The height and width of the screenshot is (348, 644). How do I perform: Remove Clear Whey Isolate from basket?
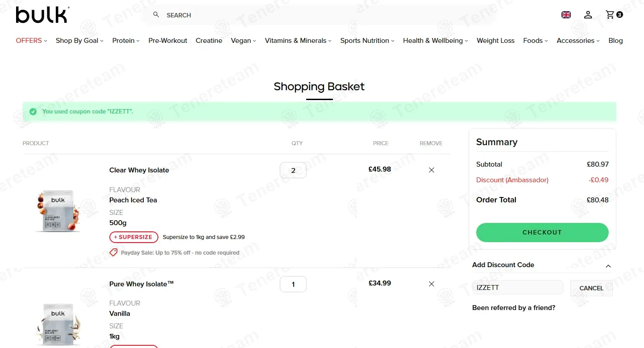[x=431, y=170]
